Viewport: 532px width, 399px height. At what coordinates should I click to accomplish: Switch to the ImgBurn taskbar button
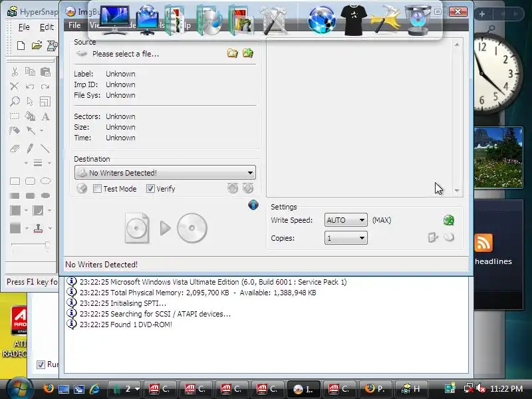[305, 388]
